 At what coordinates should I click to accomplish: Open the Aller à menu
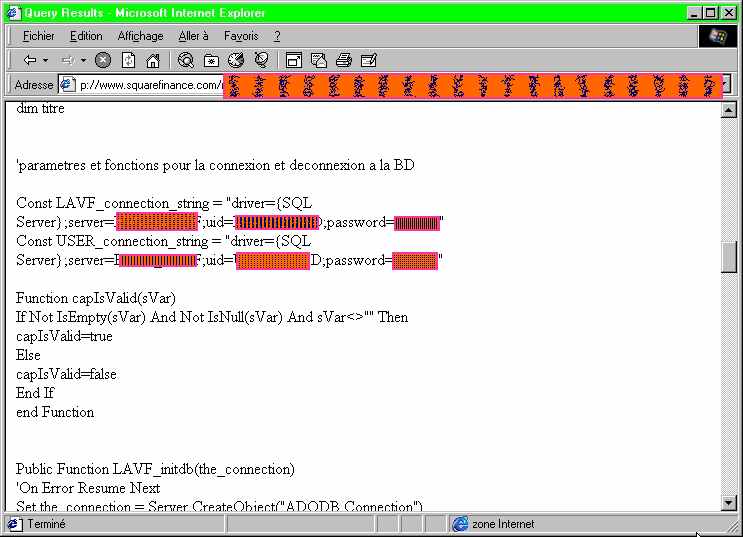[x=194, y=36]
